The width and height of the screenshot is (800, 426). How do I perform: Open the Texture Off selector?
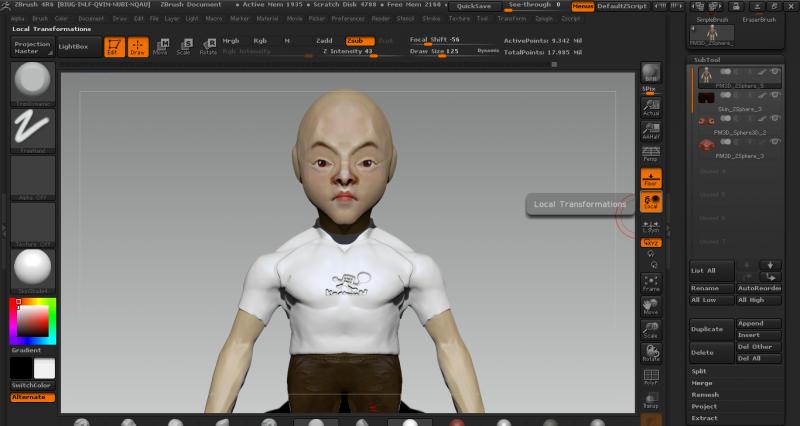pyautogui.click(x=33, y=224)
